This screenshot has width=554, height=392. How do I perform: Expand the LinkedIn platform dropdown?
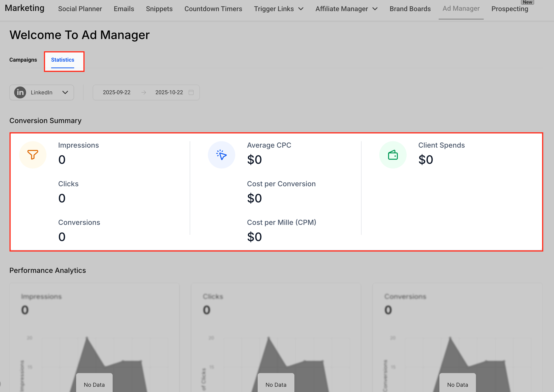[x=65, y=92]
